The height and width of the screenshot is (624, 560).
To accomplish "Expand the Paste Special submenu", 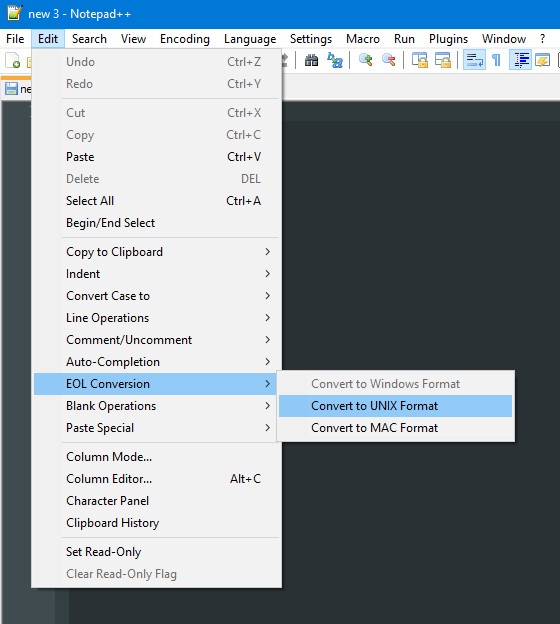I will pyautogui.click(x=155, y=428).
